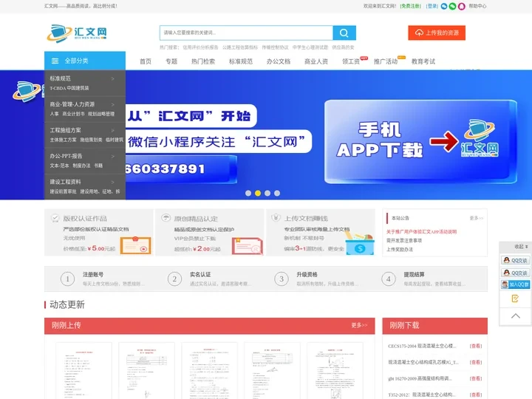Open the fifth uploaded document thumbnail
The image size is (532, 399).
point(335,371)
